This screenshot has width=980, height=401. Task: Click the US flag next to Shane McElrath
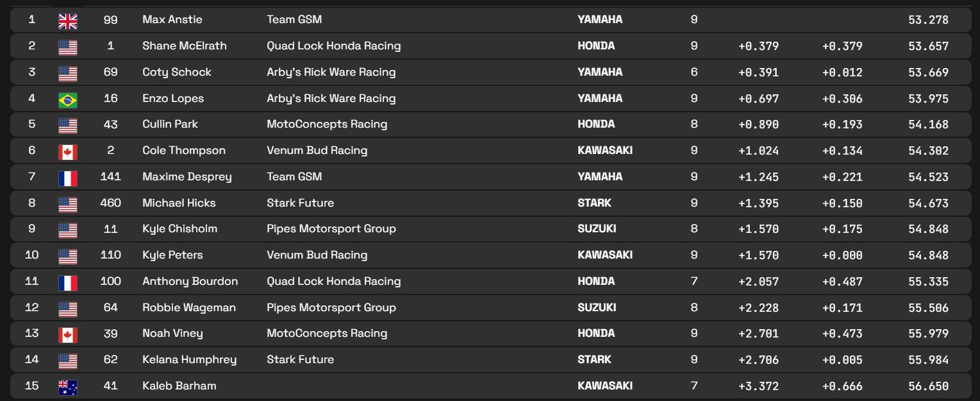tap(67, 47)
